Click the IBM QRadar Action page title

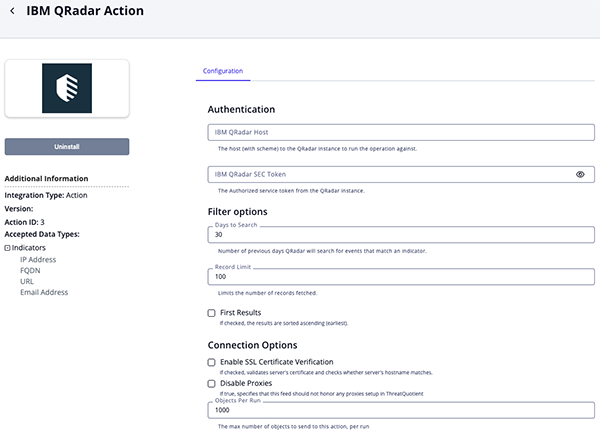85,11
